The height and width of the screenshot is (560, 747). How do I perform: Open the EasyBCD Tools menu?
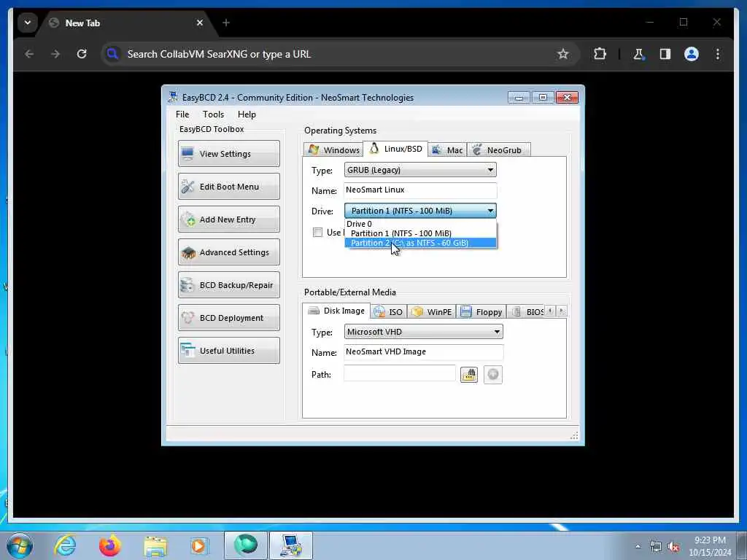[213, 114]
